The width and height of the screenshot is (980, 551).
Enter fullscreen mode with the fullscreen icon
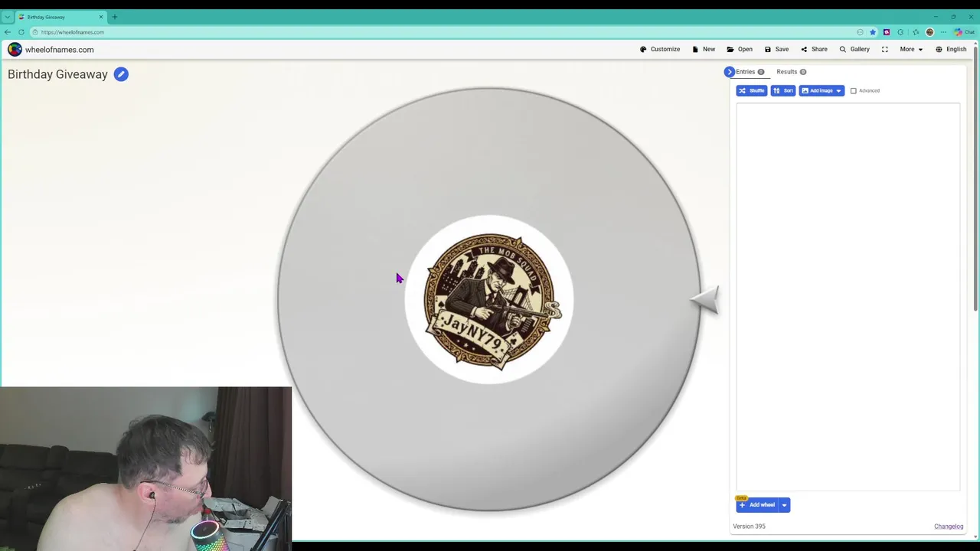coord(884,49)
